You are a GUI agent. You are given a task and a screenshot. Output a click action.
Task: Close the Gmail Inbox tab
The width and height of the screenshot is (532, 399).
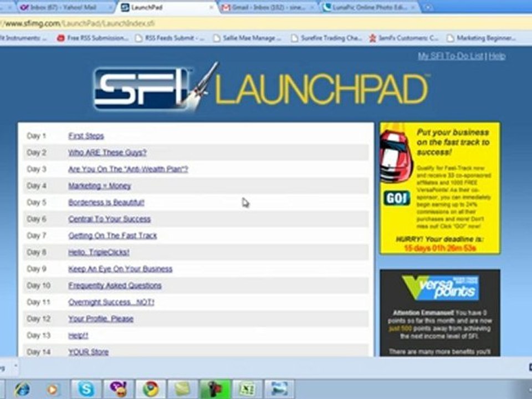pyautogui.click(x=312, y=7)
